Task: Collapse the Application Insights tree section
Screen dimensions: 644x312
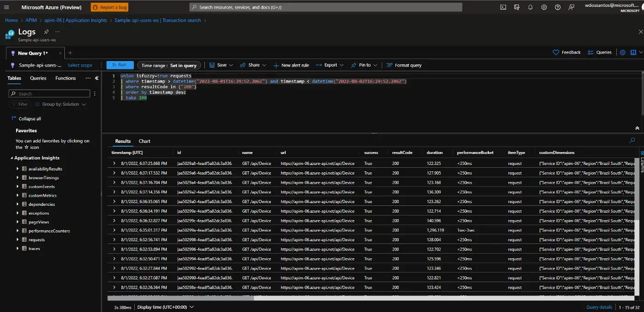Action: pyautogui.click(x=11, y=158)
